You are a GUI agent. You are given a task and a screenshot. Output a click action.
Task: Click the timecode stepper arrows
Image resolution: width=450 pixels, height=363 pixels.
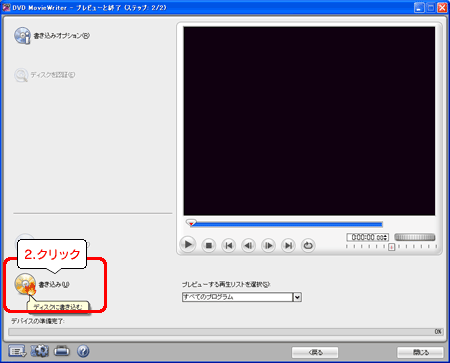[x=386, y=237]
